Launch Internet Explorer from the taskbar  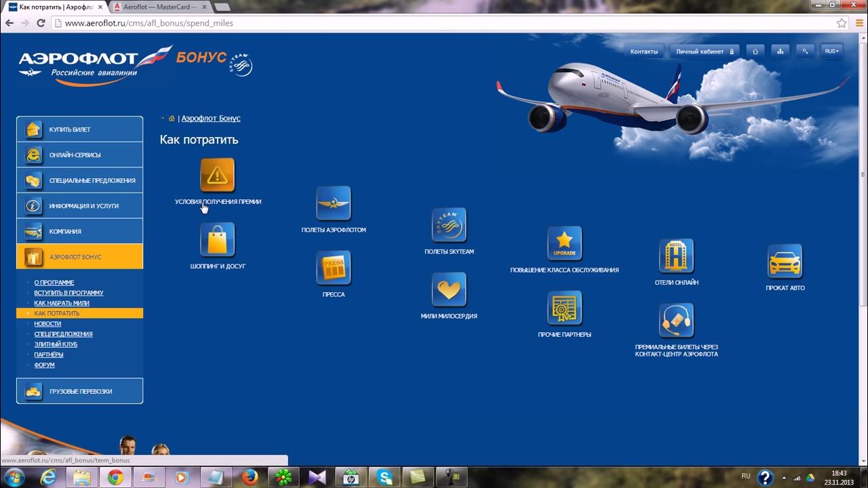click(x=47, y=477)
